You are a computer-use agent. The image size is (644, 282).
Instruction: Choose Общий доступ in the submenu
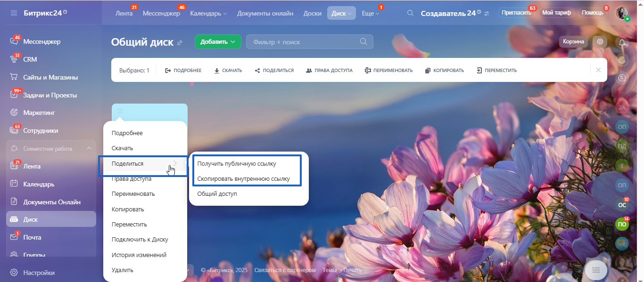[217, 193]
